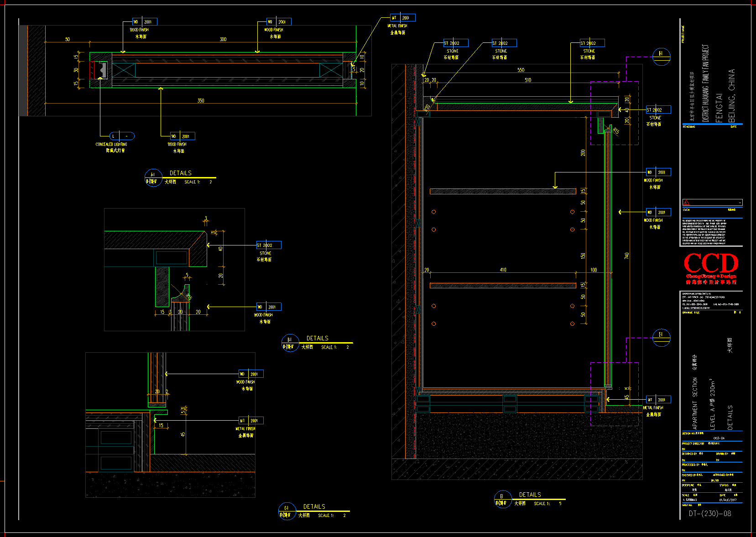Screen dimensions: 756x537
Task: Click the A-1 detail title bubble
Action: [x=153, y=177]
